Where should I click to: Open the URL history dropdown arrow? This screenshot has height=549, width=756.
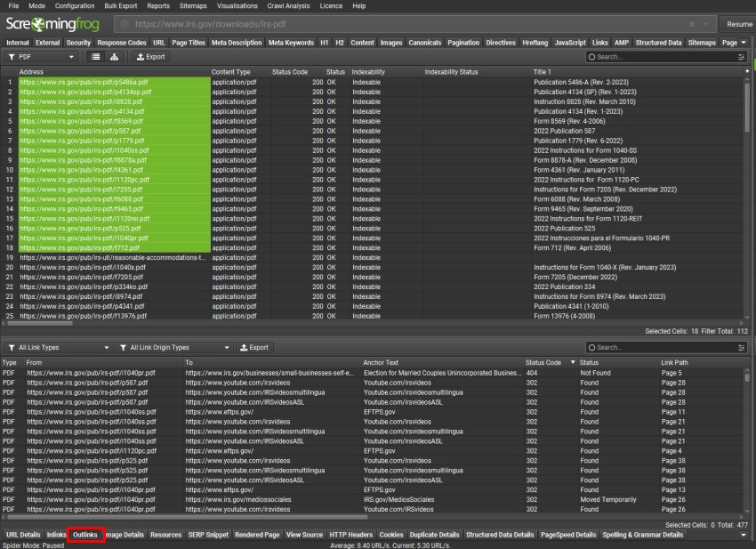pos(705,24)
